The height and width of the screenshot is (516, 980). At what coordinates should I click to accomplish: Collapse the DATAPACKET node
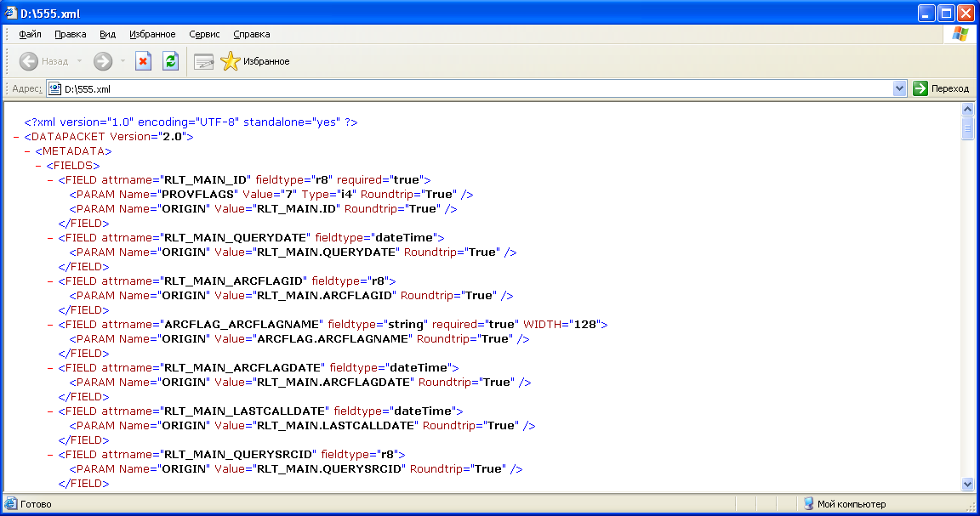tap(16, 137)
